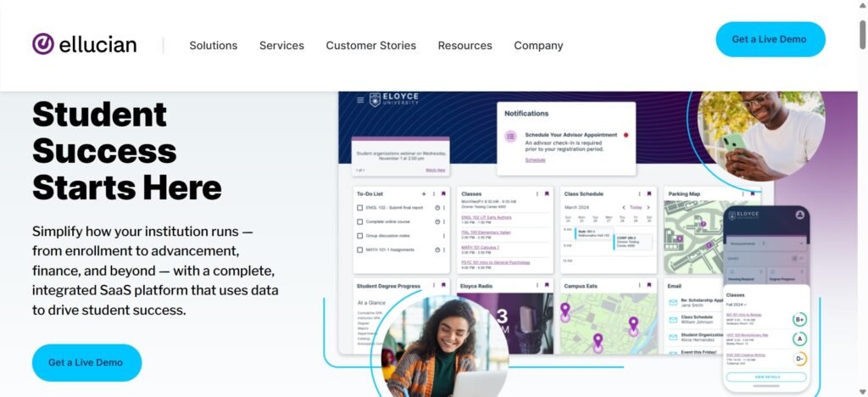Open Class Schedule card options menu
Image resolution: width=868 pixels, height=397 pixels.
[640, 193]
